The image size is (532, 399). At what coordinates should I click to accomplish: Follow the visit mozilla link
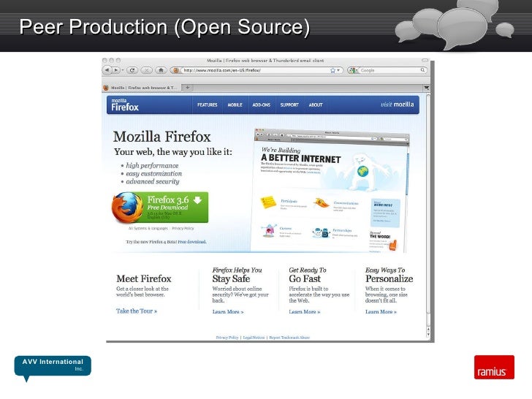(397, 104)
